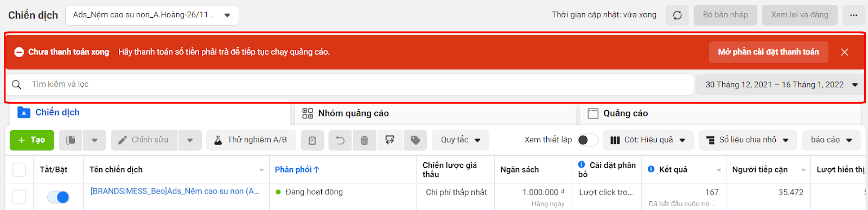
Task: Check the Ads_Nệm cao su non row checkbox
Action: tap(19, 197)
